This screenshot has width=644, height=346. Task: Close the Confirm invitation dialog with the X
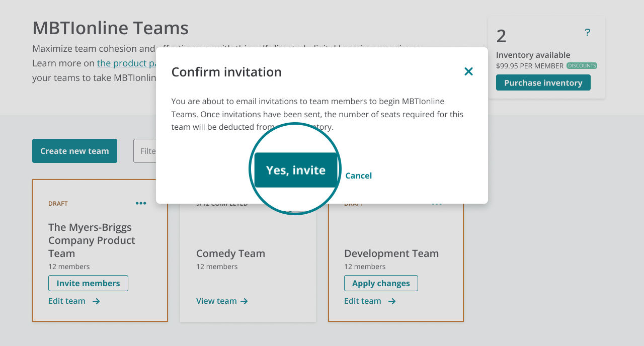(x=468, y=72)
